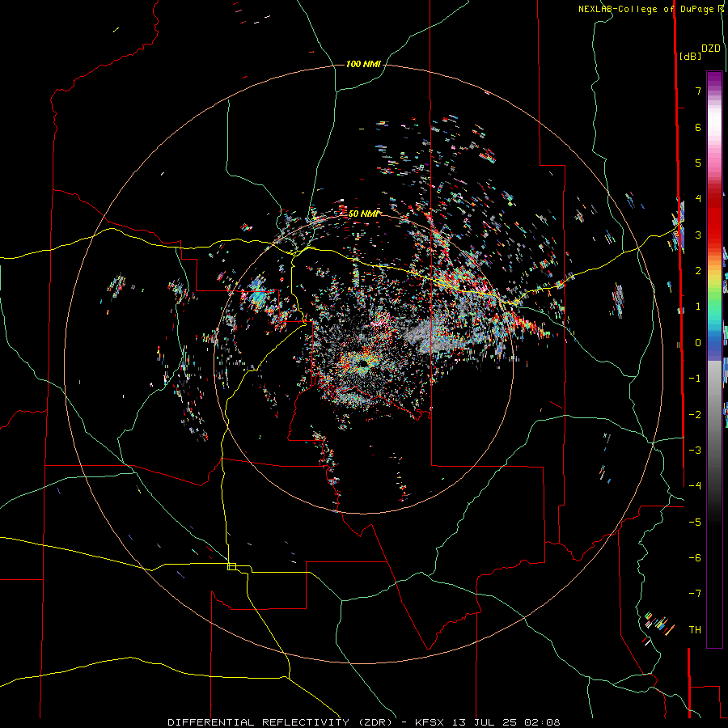The height and width of the screenshot is (728, 728).
Task: Click the 100 NMI range ring label
Action: tap(363, 64)
